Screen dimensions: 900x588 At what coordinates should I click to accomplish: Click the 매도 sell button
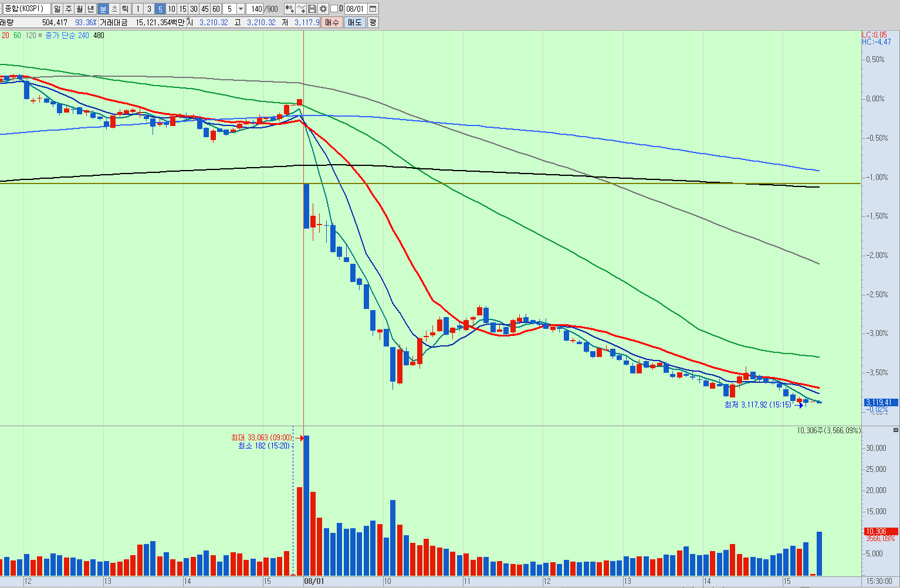tap(355, 22)
